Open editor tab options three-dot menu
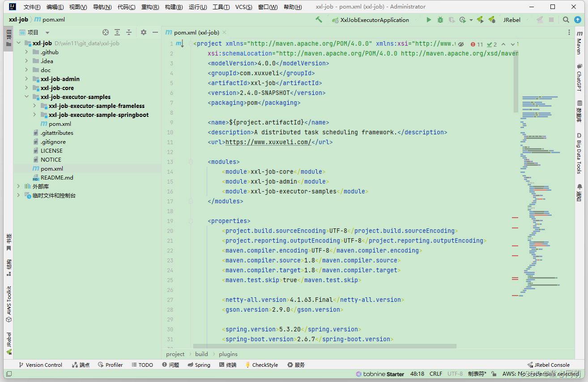 pos(569,32)
